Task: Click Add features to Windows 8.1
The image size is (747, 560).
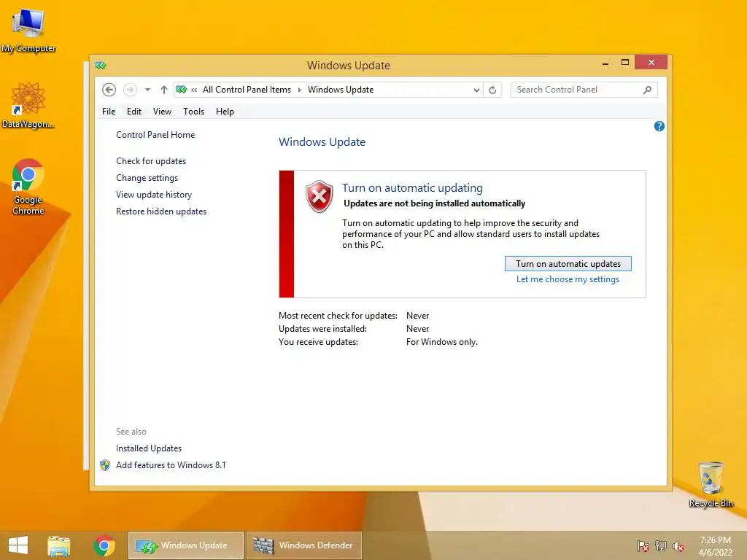Action: [171, 464]
